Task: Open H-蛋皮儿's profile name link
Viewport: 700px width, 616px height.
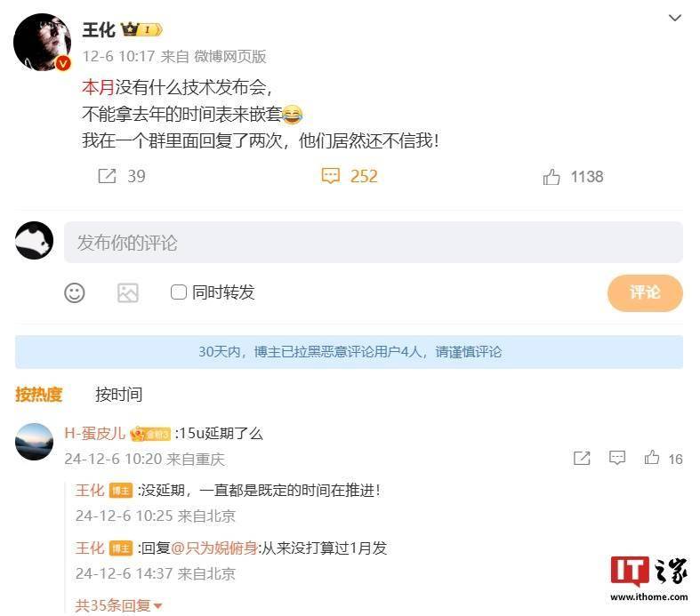Action: (x=94, y=433)
